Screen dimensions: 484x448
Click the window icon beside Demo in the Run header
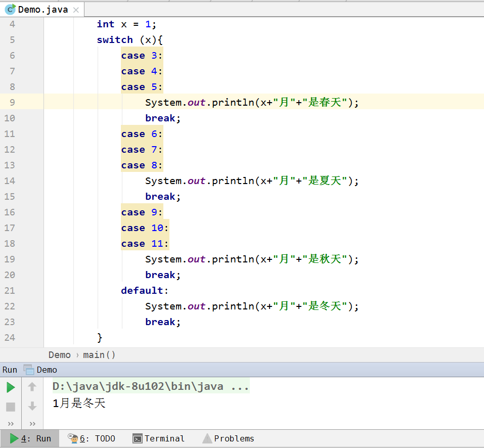[29, 370]
